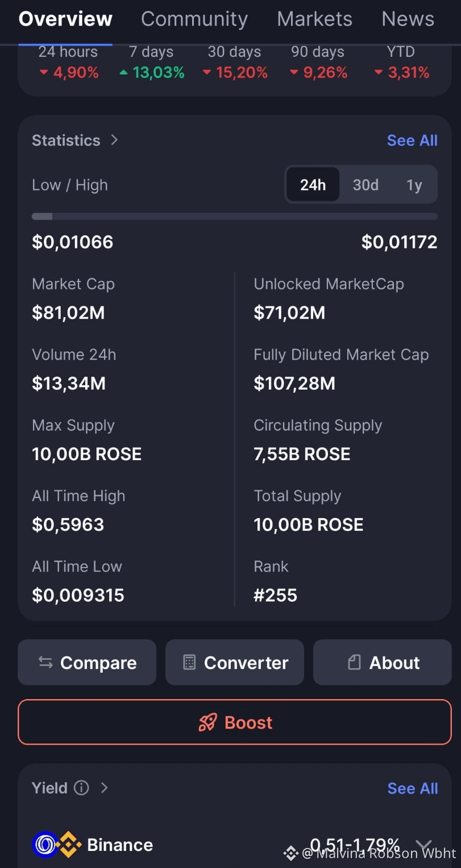This screenshot has width=461, height=868.
Task: Open See All for Yield
Action: [x=412, y=788]
